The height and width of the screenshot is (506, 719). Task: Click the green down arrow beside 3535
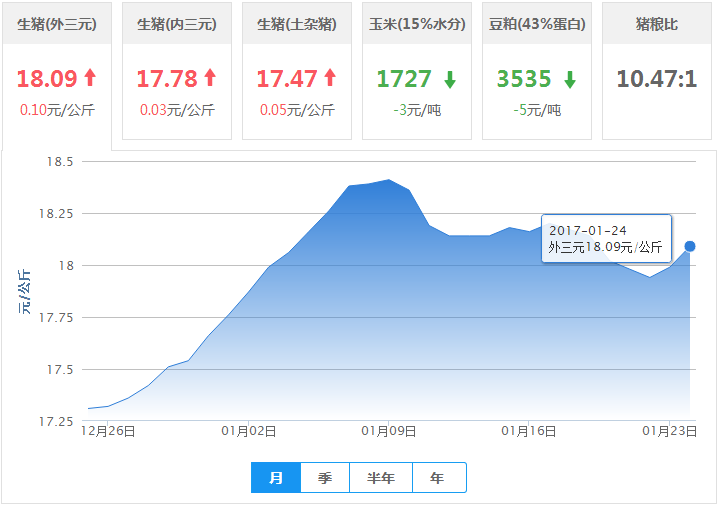point(570,79)
